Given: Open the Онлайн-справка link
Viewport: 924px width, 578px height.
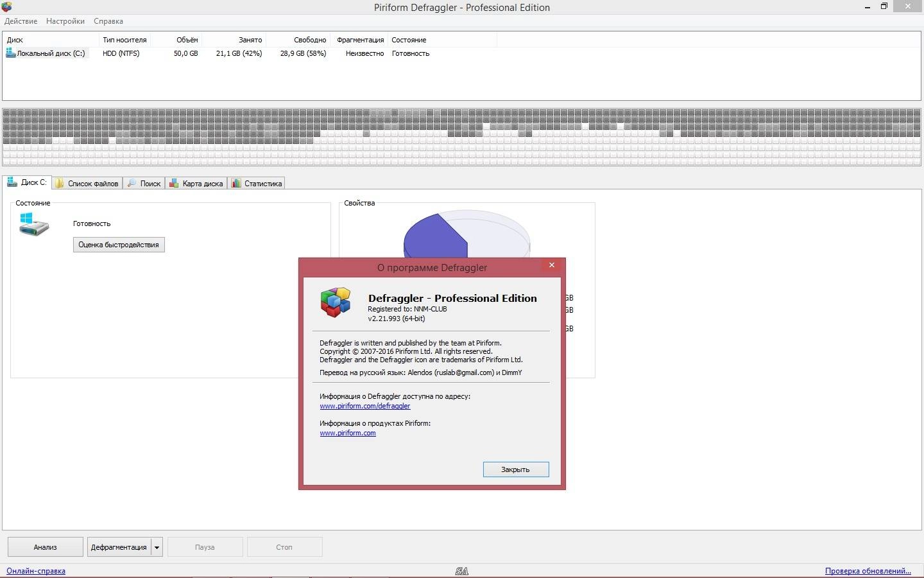Looking at the screenshot, I should pos(36,571).
